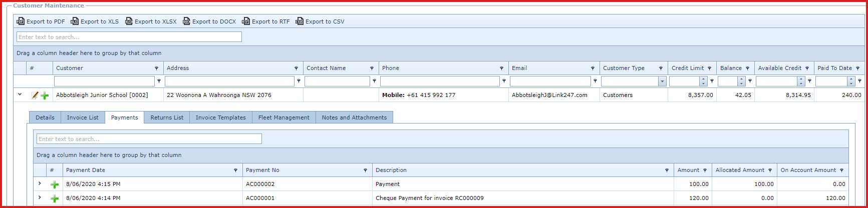Viewport: 868px width, 208px height.
Task: Click the top search text box
Action: pos(129,37)
